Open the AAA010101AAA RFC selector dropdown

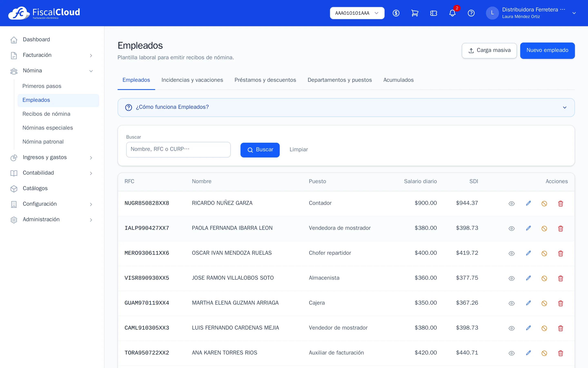[x=357, y=13]
